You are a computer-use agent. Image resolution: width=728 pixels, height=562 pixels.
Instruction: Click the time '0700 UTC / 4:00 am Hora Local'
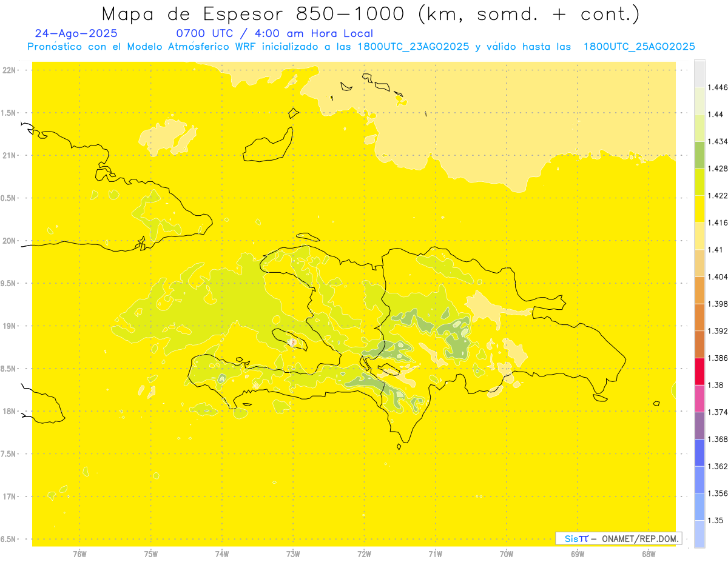click(x=274, y=34)
